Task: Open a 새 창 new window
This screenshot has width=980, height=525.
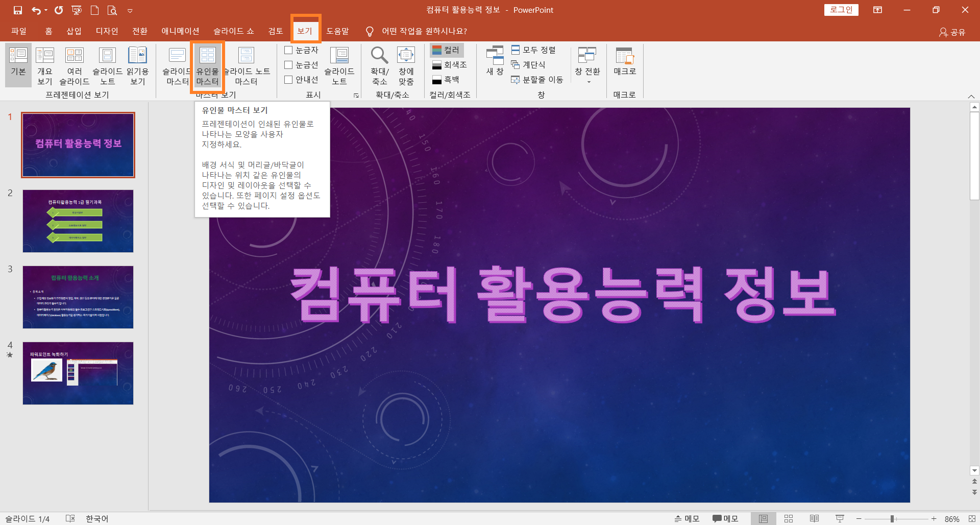Action: pos(495,61)
